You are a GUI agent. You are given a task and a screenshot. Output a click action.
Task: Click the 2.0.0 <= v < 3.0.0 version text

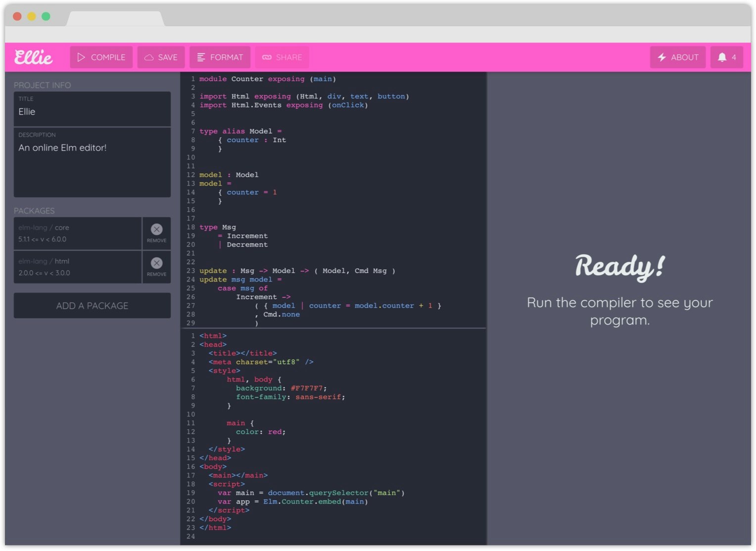point(45,273)
